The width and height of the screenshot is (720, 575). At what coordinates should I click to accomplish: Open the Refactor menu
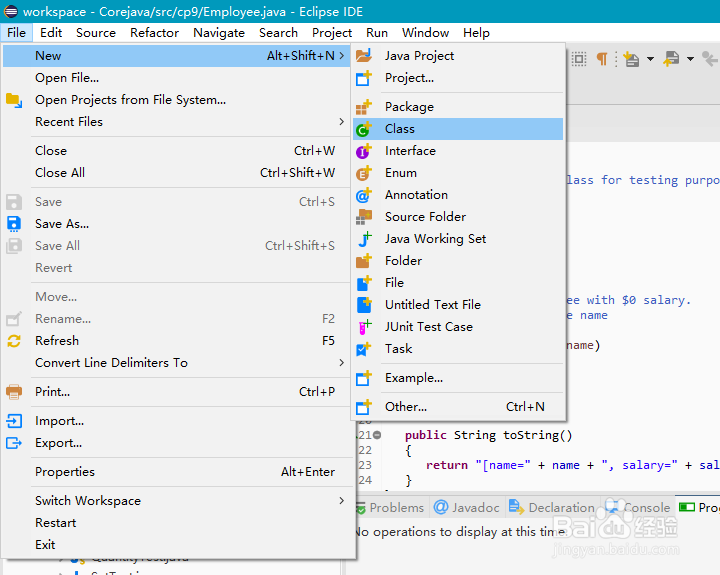tap(154, 33)
